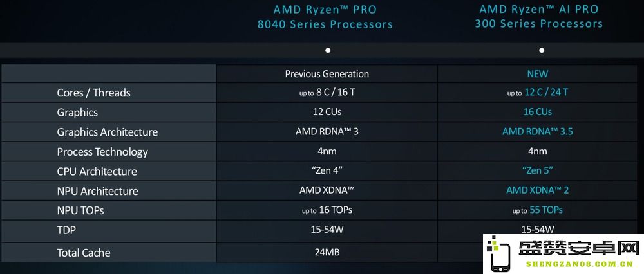Click the white dot under Ryzen AI PRO 300

click(542, 50)
